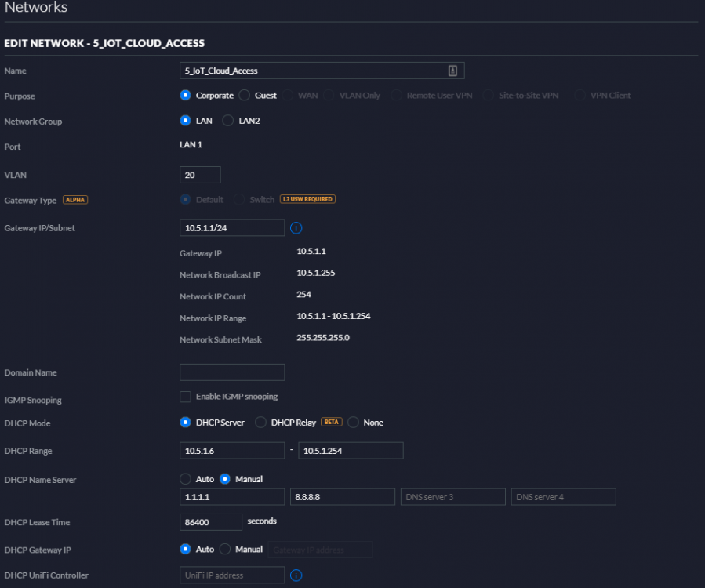Click the DNS server 3 field

point(452,497)
